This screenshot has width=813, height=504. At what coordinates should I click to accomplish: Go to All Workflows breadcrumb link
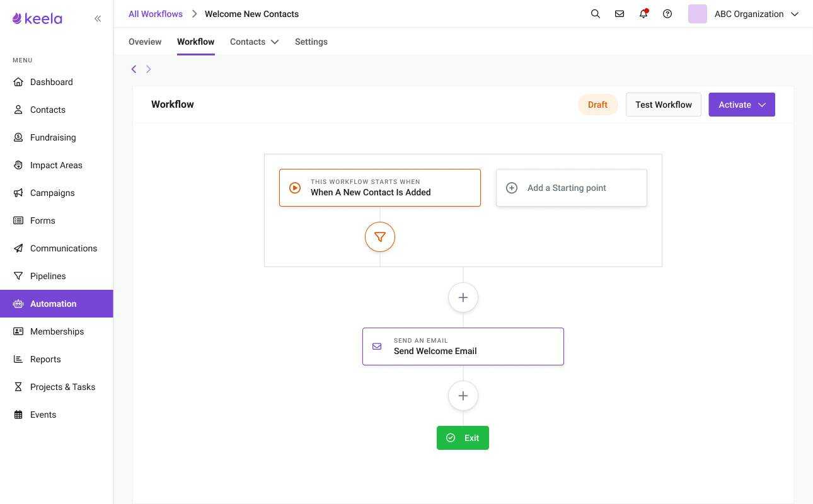[156, 14]
